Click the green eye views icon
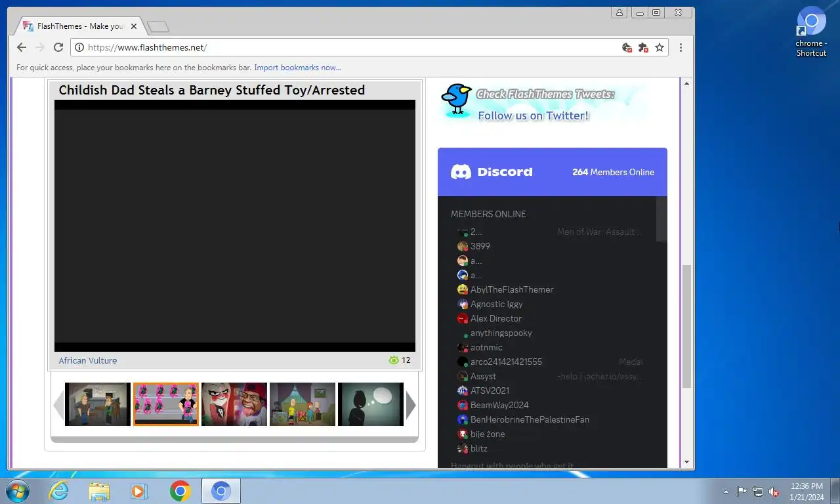Viewport: 840px width, 504px height. (x=394, y=360)
